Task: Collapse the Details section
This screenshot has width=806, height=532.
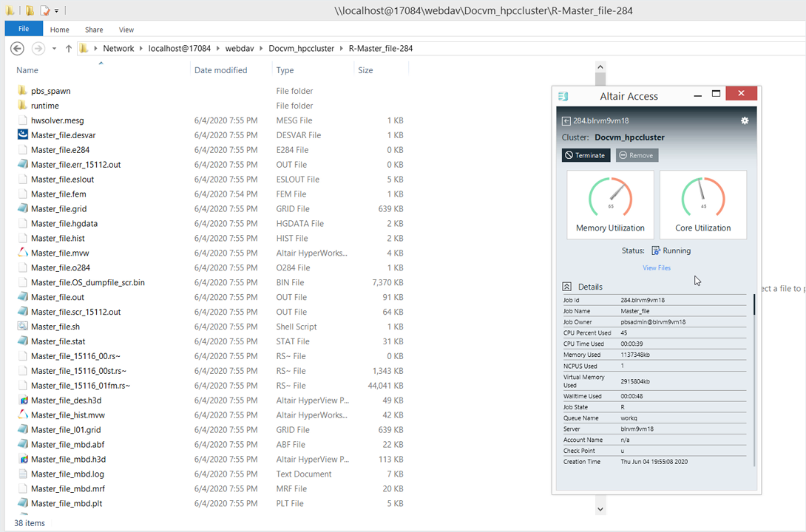Action: (566, 287)
